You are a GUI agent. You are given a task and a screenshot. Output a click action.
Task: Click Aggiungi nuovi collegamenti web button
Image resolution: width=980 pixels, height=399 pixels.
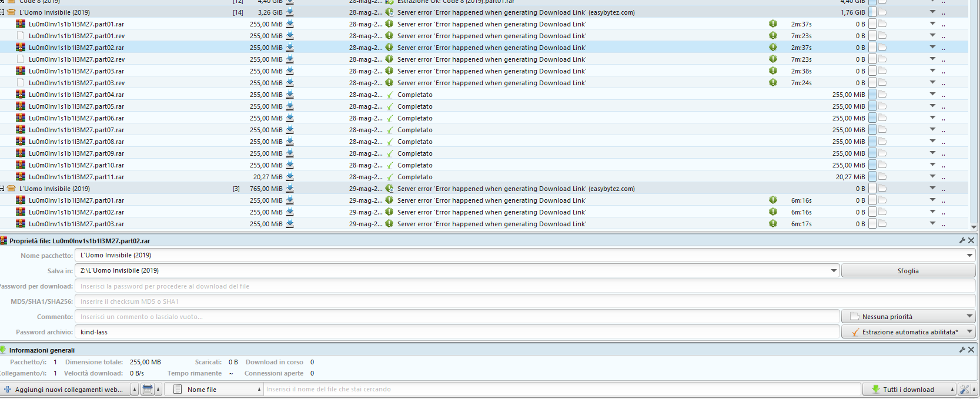click(x=66, y=389)
